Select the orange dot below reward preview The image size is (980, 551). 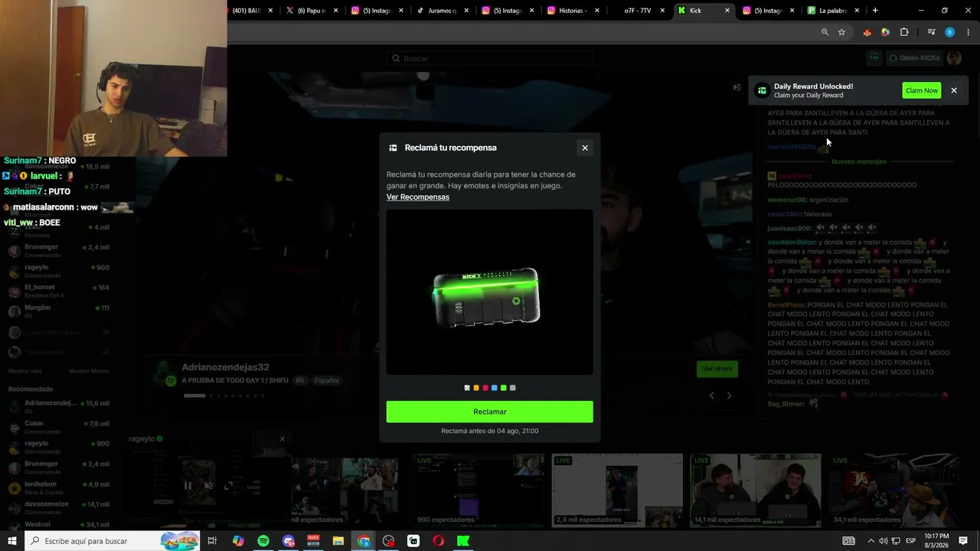(x=476, y=388)
